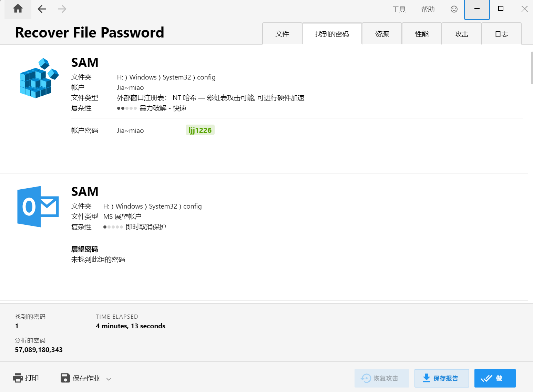Screen dimensions: 533x392
Task: Click the smiley feedback icon
Action: pos(454,9)
